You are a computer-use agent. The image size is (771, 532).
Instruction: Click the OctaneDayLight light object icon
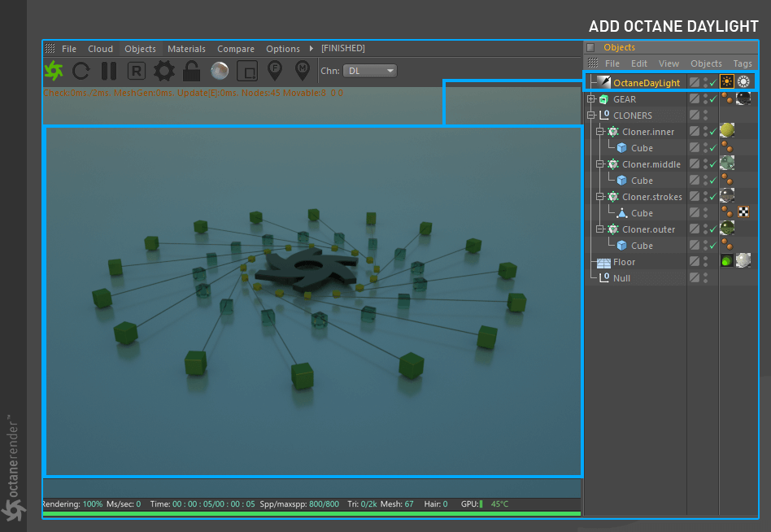[x=603, y=82]
